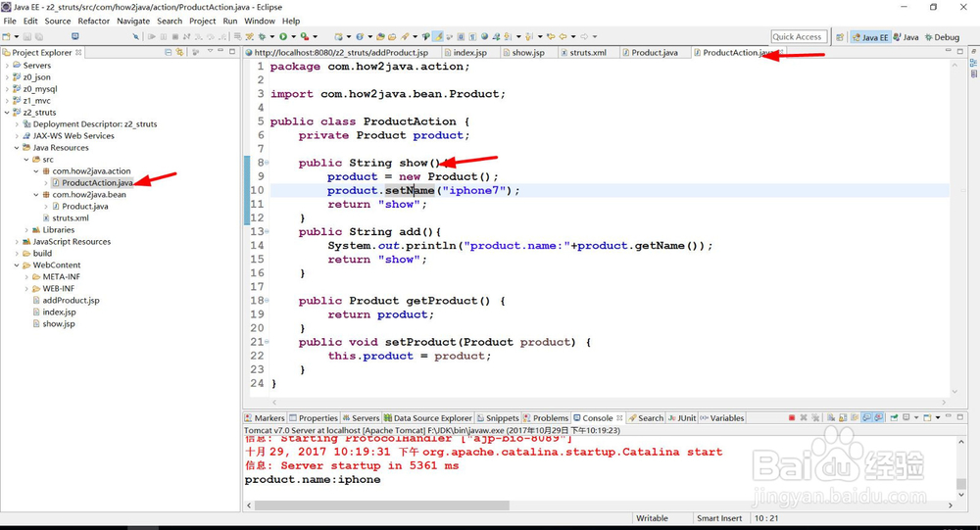Click the Open Type toolbar icon

pos(380,36)
